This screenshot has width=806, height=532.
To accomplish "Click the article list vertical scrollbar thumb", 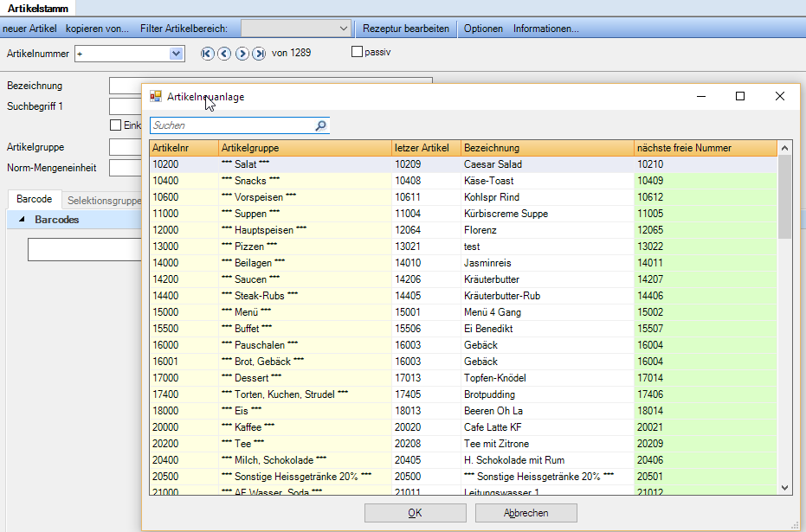I will click(784, 196).
